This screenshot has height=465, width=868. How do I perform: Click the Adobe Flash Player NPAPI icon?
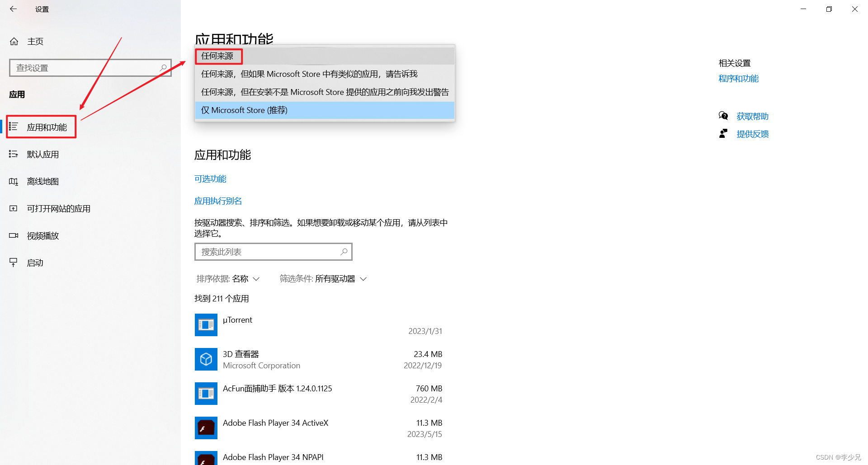pyautogui.click(x=206, y=458)
